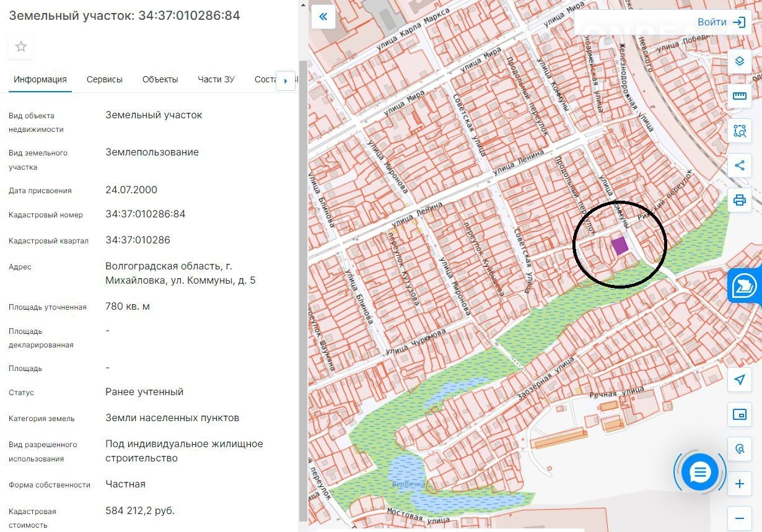Screen dimensions: 762x532
Task: Open the chat support bubble
Action: (x=699, y=473)
